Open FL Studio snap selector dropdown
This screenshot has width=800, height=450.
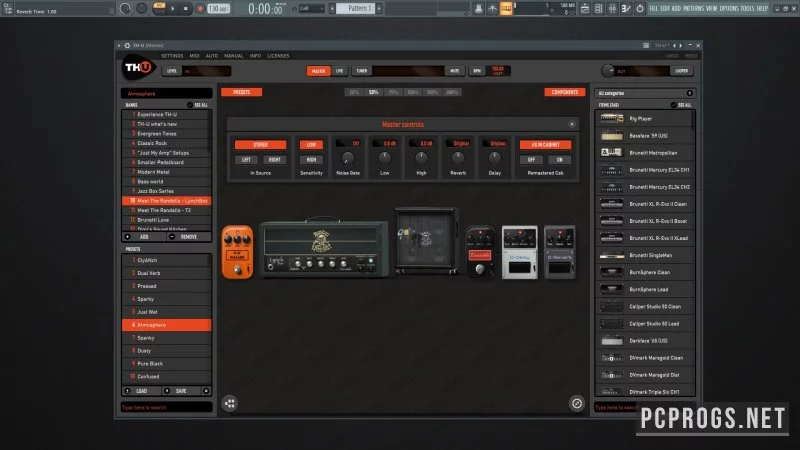click(311, 9)
